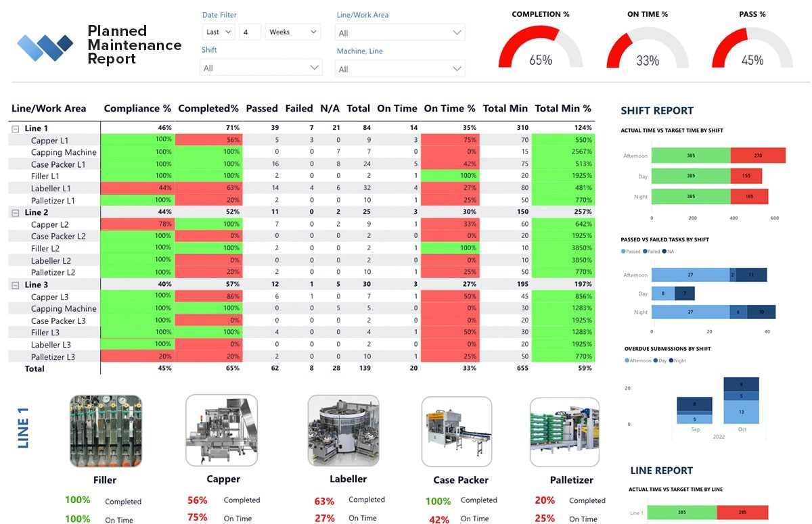Click the Failed legend marker
This screenshot has height=524, width=812.
[644, 252]
